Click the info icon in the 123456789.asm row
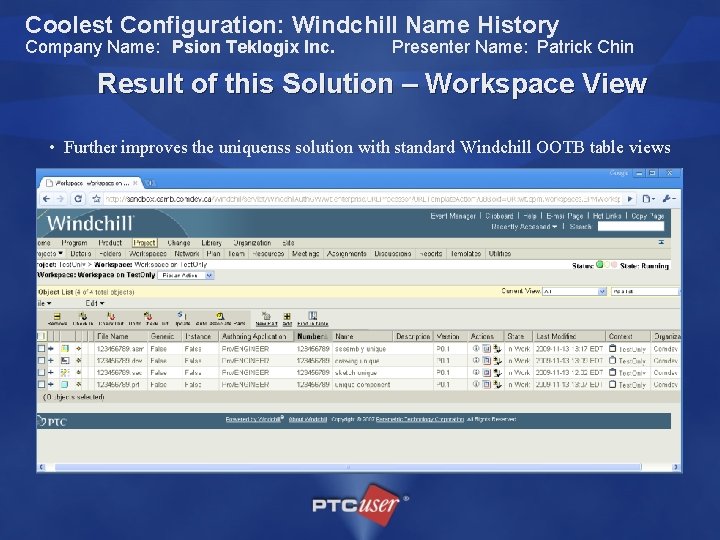 (476, 349)
